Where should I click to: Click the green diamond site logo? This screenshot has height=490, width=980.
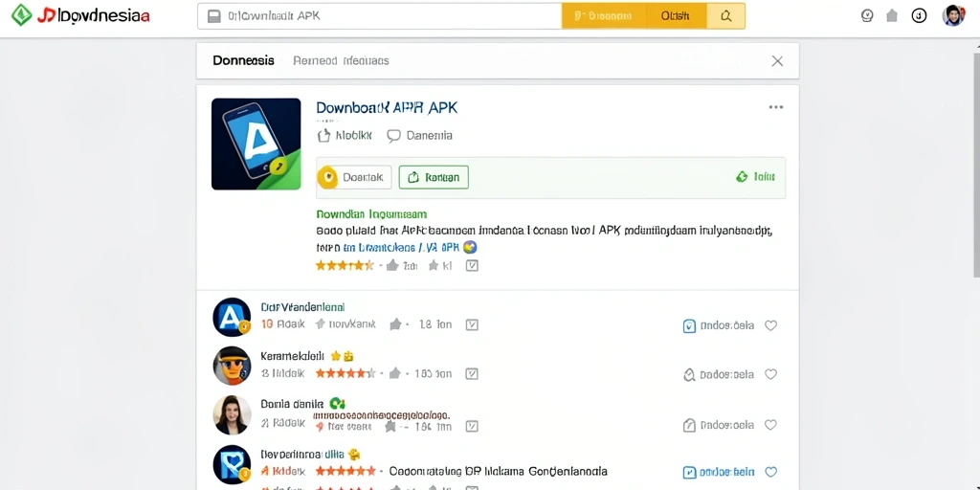[22, 15]
